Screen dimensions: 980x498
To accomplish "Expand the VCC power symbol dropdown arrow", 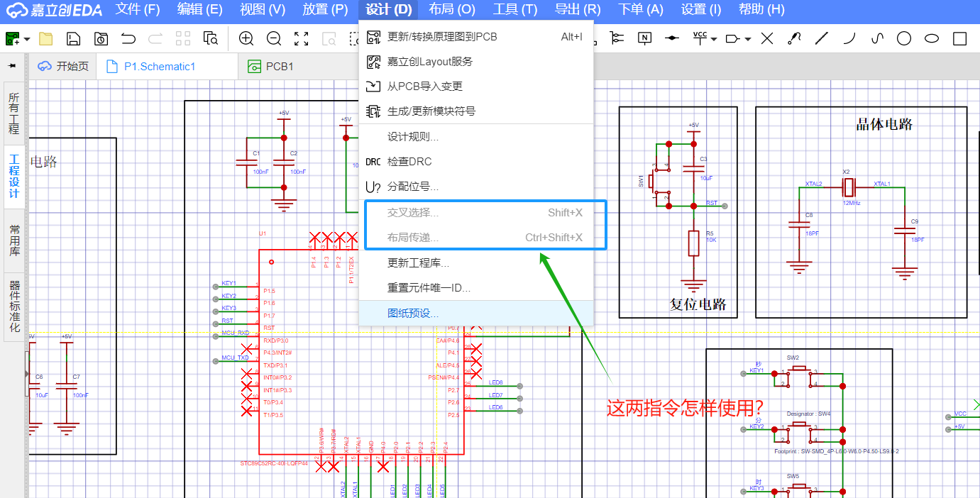I will pyautogui.click(x=714, y=40).
